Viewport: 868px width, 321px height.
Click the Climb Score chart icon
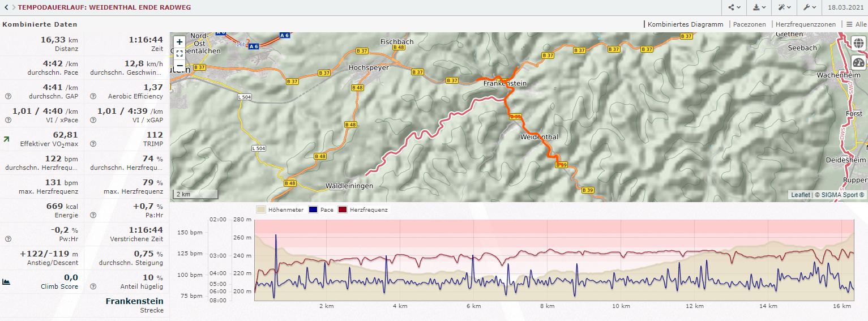click(x=6, y=281)
